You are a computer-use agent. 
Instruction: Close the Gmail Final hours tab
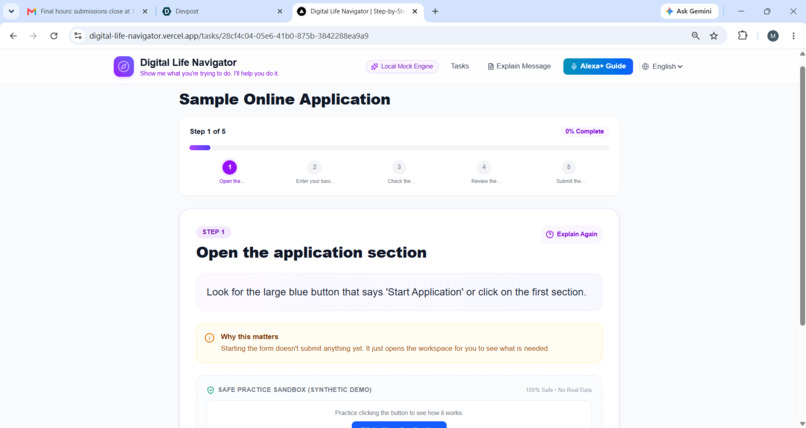tap(145, 11)
